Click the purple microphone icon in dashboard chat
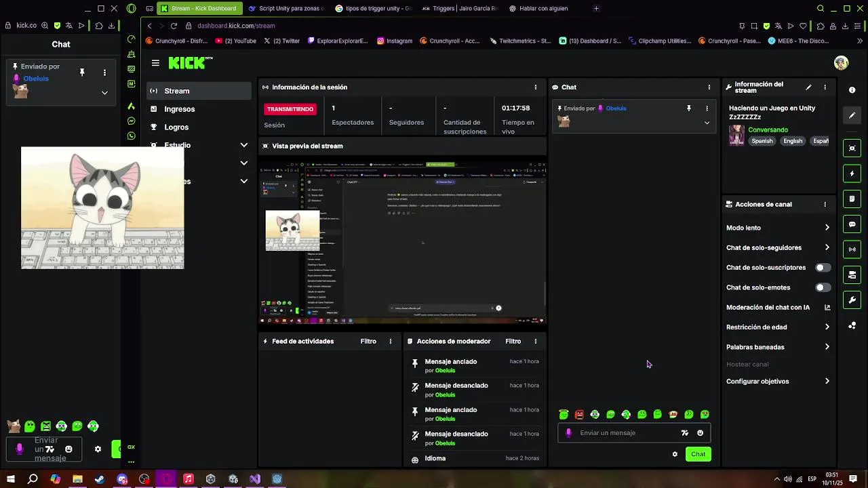This screenshot has width=868, height=488. tap(568, 433)
